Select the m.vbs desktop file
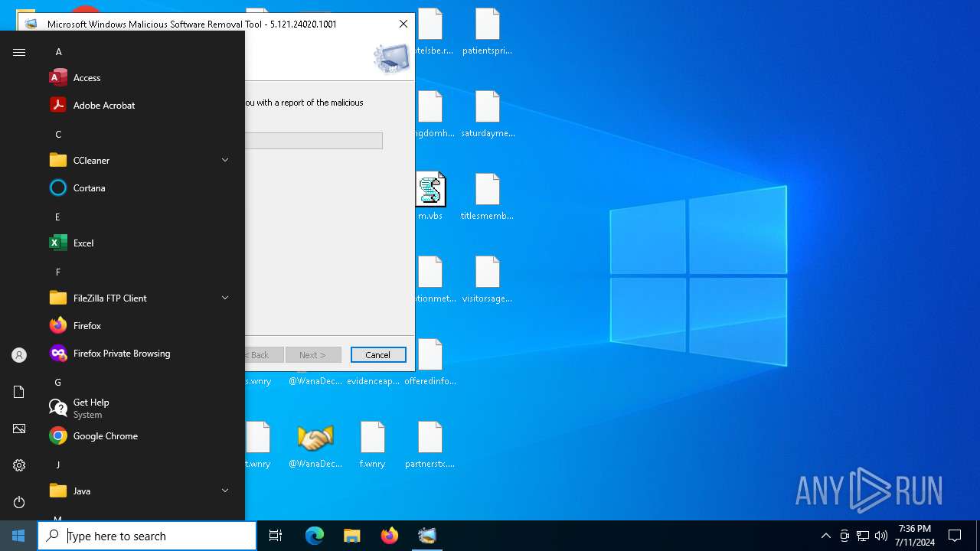This screenshot has height=551, width=980. pos(430,197)
